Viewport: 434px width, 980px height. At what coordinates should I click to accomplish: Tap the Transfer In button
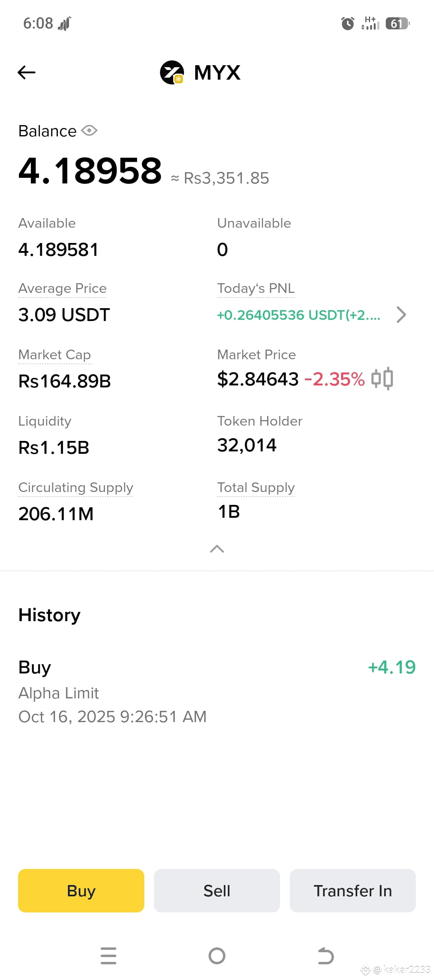coord(353,891)
